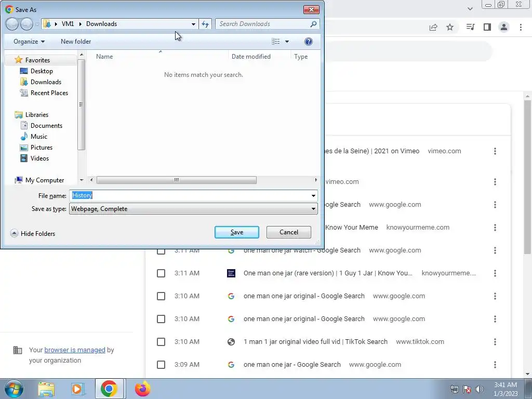Open the Documents library
The height and width of the screenshot is (399, 532).
click(46, 126)
